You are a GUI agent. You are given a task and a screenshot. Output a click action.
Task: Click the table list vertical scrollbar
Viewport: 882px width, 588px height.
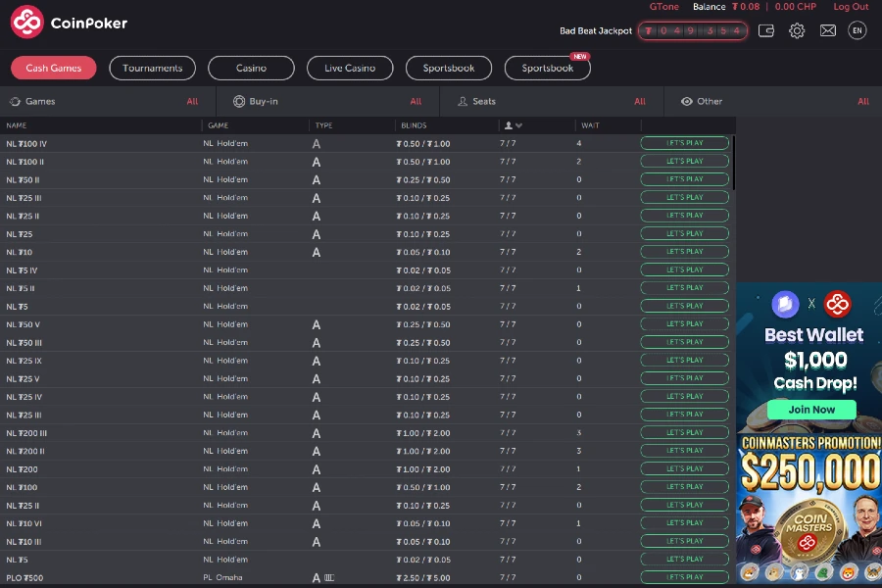(x=733, y=162)
